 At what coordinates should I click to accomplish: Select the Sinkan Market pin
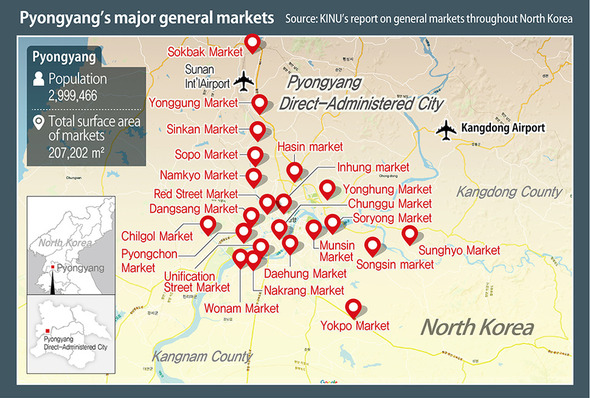pos(258,131)
